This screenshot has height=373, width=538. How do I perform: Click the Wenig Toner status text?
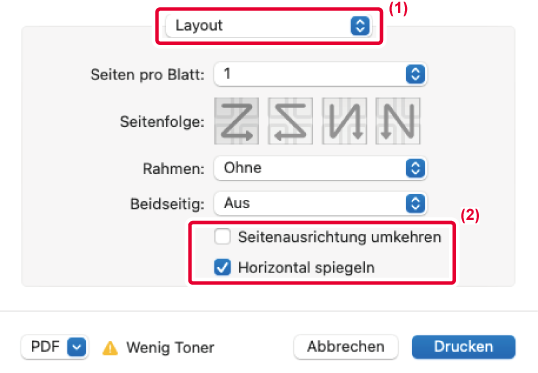click(171, 348)
